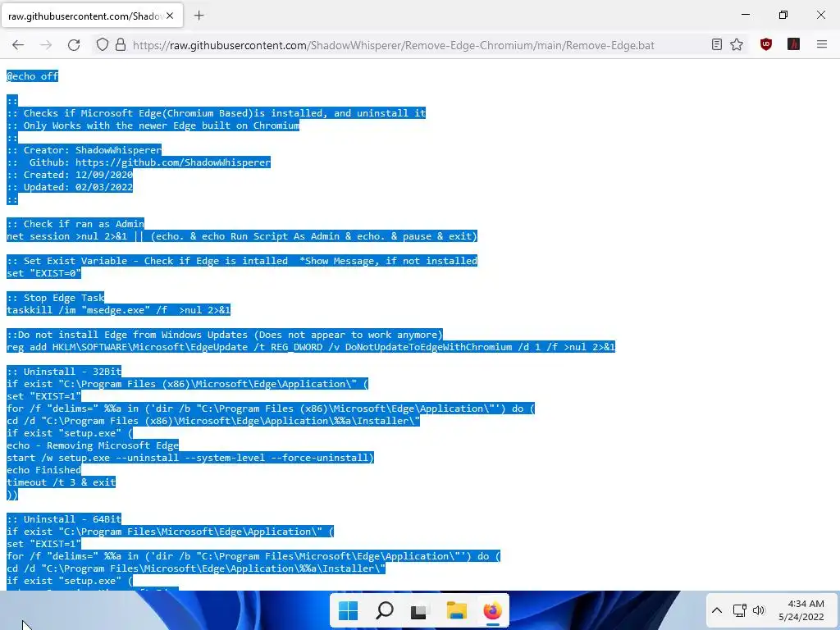Click '::Do not install Edge from Windows Updates' line
Image resolution: width=840 pixels, height=630 pixels.
coord(225,335)
